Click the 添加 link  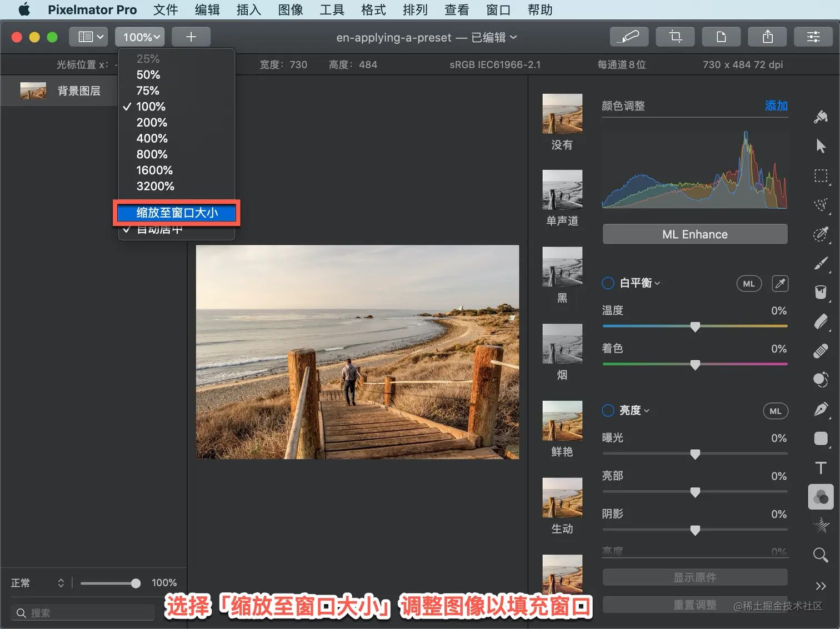tap(776, 106)
